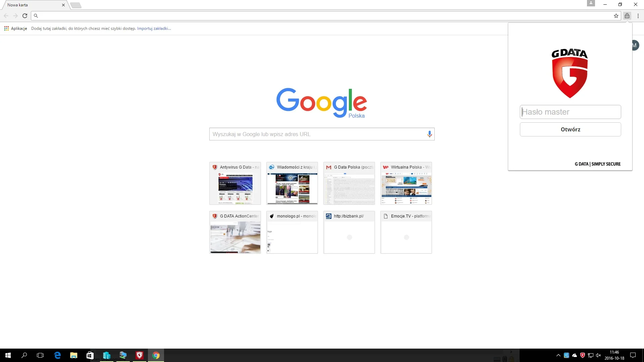Open File Explorer from the taskbar
This screenshot has width=644, height=362.
(73, 355)
